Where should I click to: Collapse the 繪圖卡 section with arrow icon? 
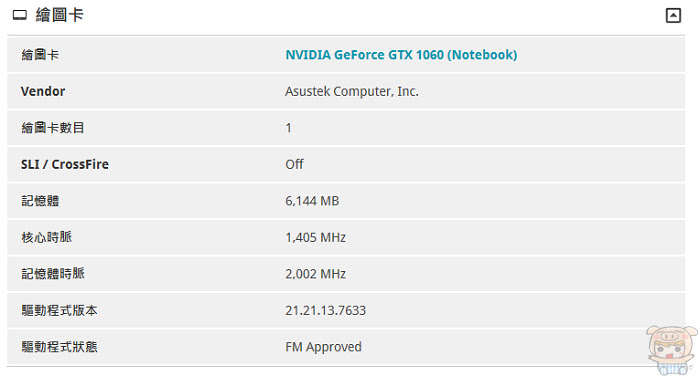tap(673, 16)
